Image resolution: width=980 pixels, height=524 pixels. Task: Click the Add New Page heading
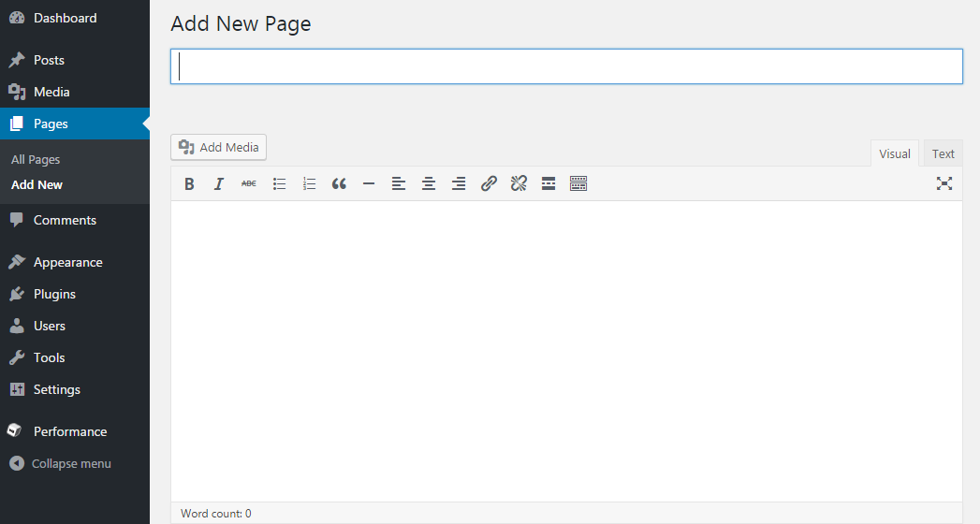point(241,23)
